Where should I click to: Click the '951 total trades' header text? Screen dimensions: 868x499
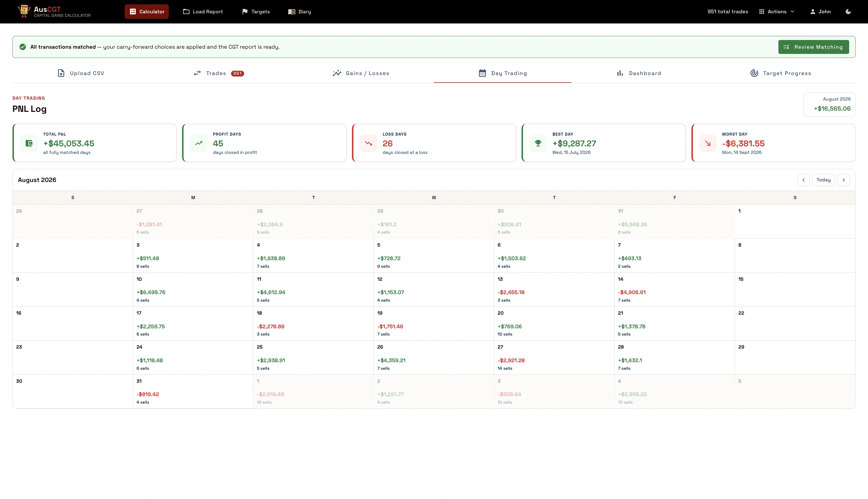click(x=728, y=12)
